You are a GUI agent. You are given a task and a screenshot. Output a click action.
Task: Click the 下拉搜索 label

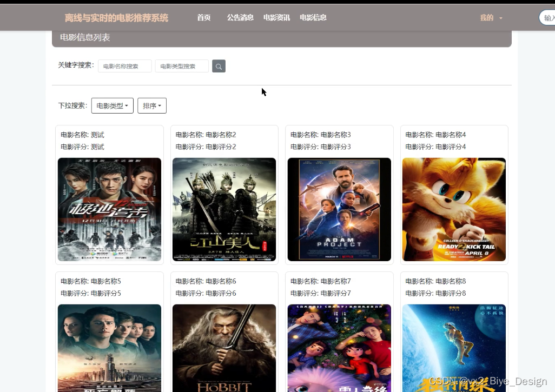(72, 105)
